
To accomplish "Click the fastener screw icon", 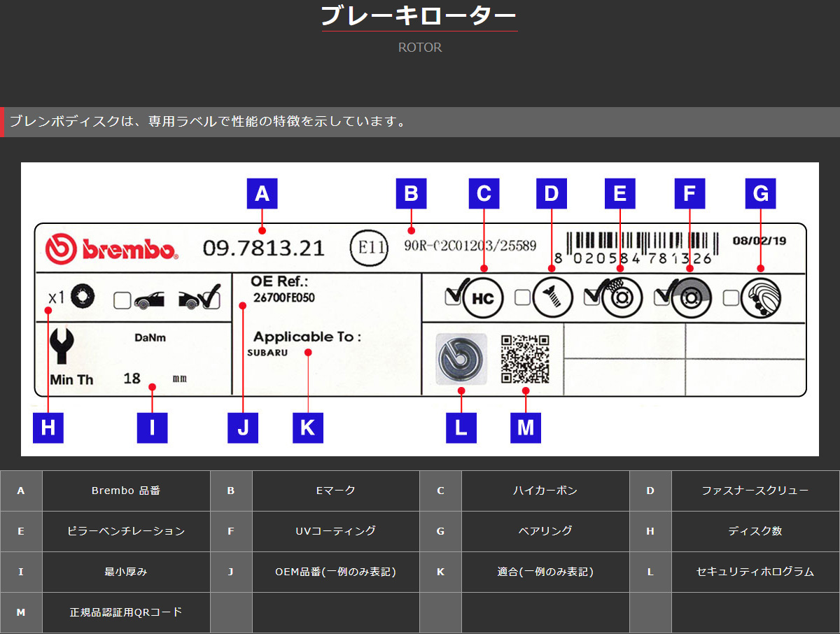I will 552,297.
